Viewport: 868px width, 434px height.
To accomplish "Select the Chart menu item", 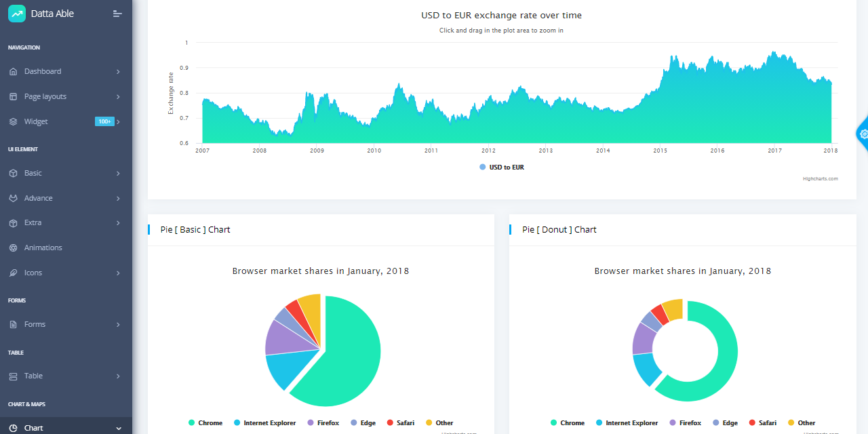I will pyautogui.click(x=32, y=427).
